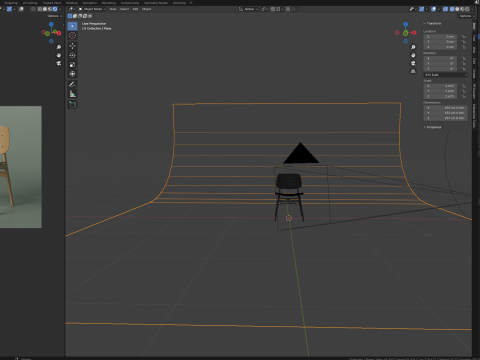Switch to the Shading workspace tab

click(x=72, y=3)
